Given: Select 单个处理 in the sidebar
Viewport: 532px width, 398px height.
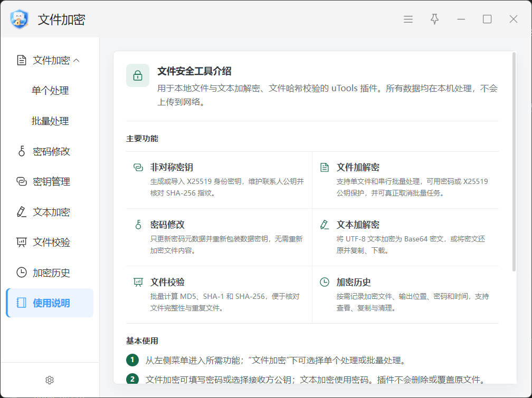Looking at the screenshot, I should pos(50,91).
